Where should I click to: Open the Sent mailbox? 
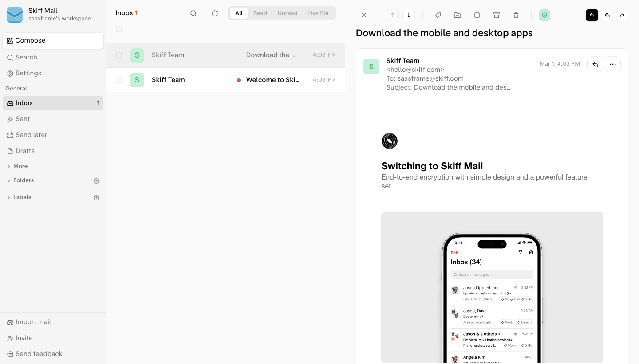point(53,119)
